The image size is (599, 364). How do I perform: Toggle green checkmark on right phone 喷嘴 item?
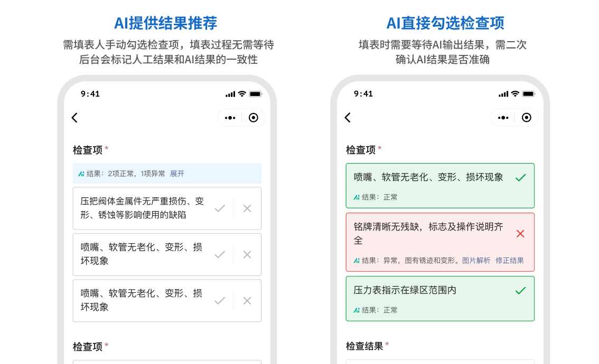(520, 178)
